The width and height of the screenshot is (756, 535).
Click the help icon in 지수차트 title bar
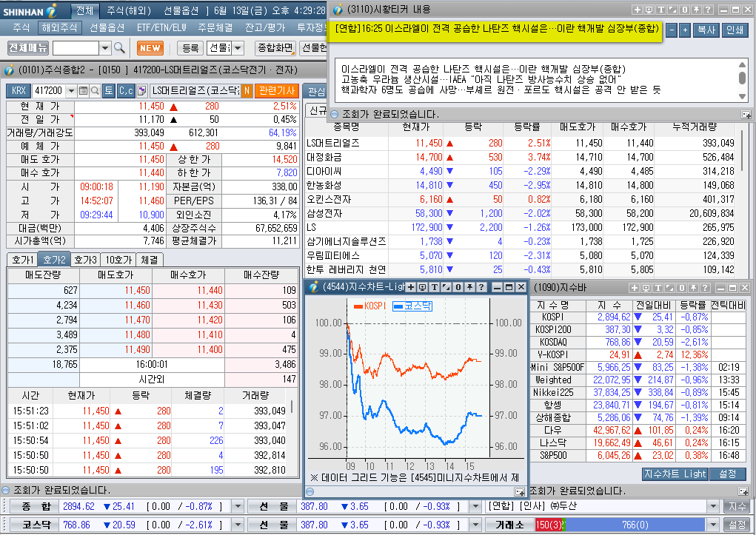pyautogui.click(x=481, y=287)
